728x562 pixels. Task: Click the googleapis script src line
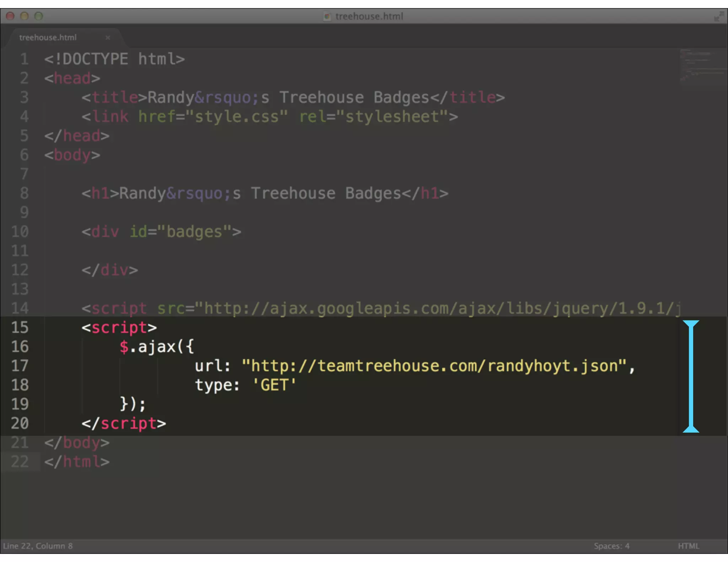[x=381, y=308]
